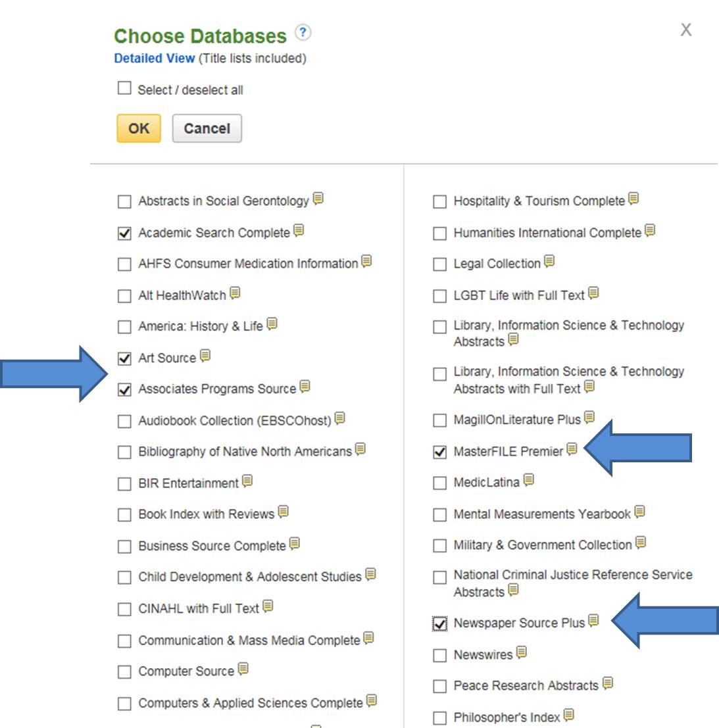Screen dimensions: 719x728
Task: Open info note for Abstracts in Social Gerontology
Action: [x=318, y=199]
